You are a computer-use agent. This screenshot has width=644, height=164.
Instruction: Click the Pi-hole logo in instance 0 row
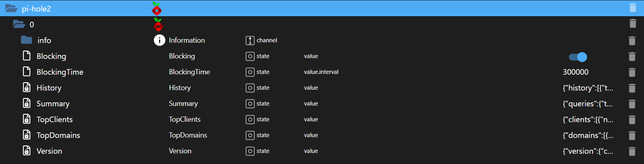click(158, 25)
